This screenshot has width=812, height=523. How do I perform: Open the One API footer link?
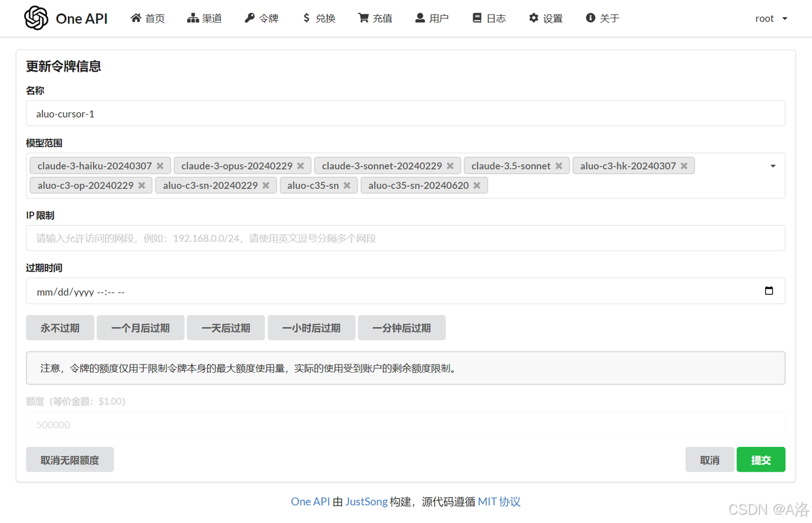(310, 501)
